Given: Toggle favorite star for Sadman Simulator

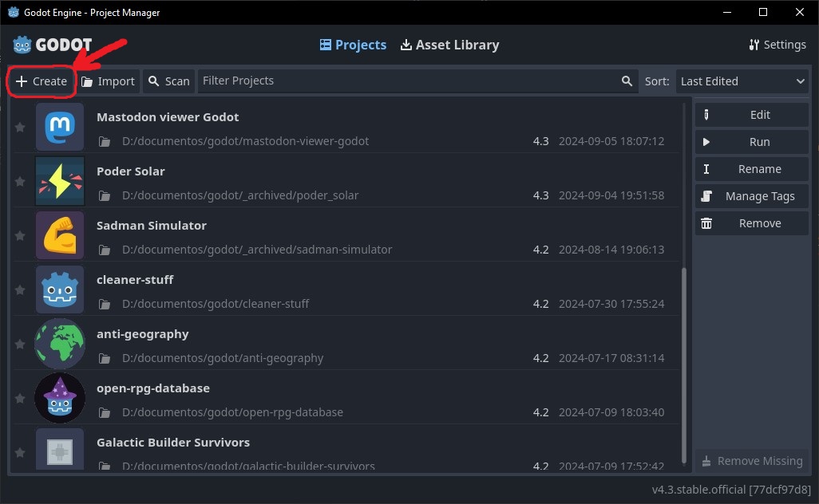Looking at the screenshot, I should [20, 236].
